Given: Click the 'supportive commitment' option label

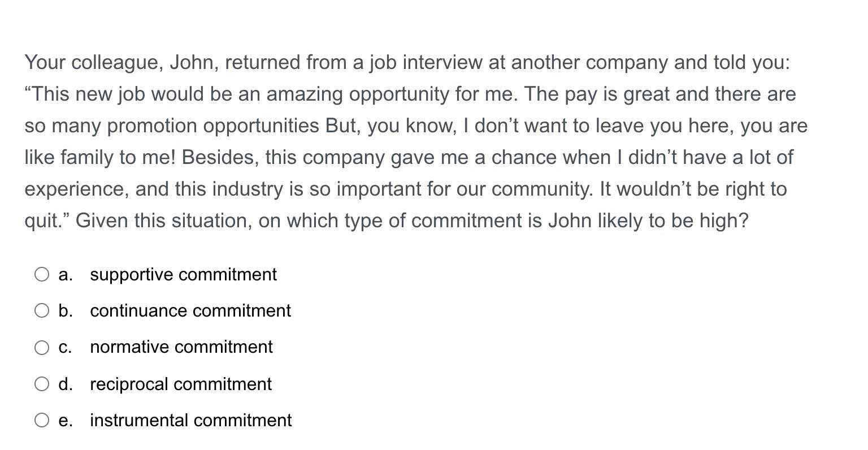Looking at the screenshot, I should pos(184,275).
